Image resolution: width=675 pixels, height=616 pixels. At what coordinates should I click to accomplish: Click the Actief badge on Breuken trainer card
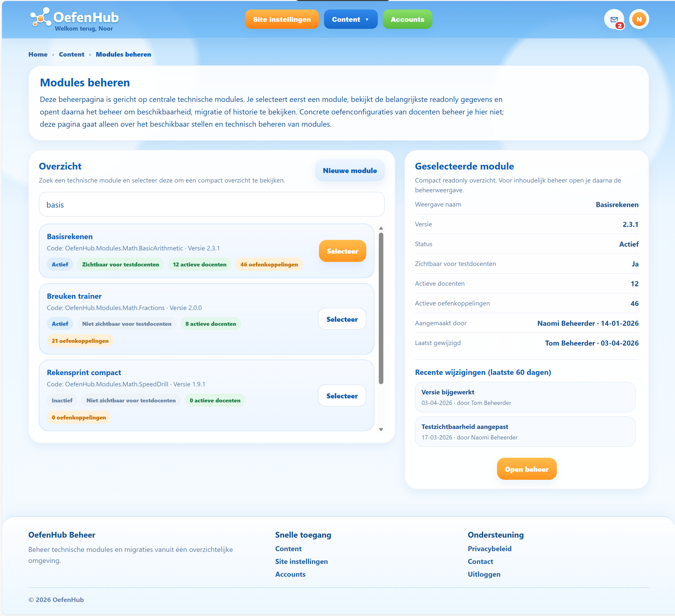[60, 324]
